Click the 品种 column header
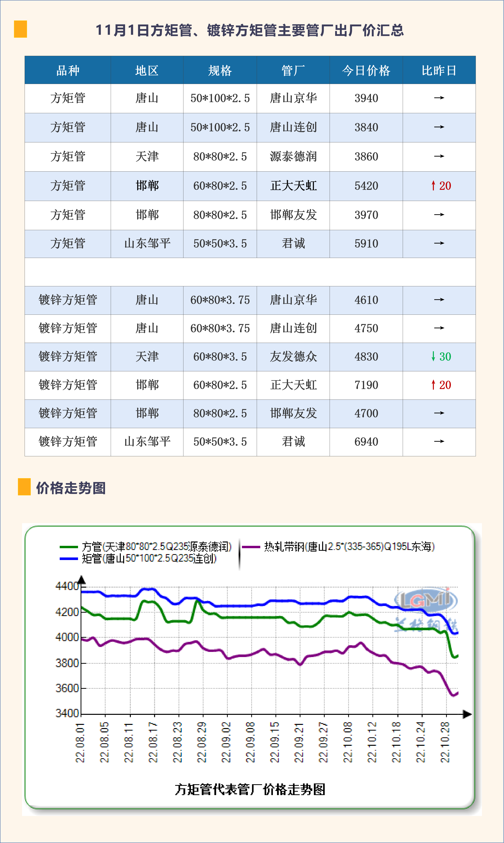 pos(68,70)
